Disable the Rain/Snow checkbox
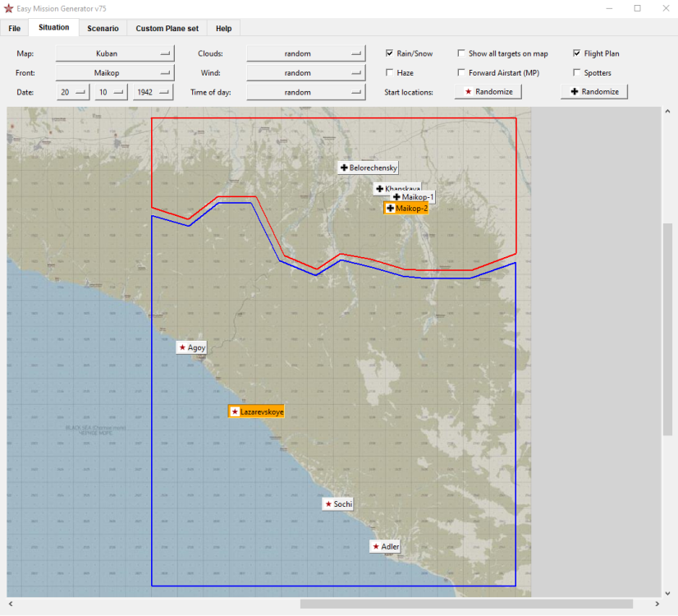 pyautogui.click(x=390, y=53)
